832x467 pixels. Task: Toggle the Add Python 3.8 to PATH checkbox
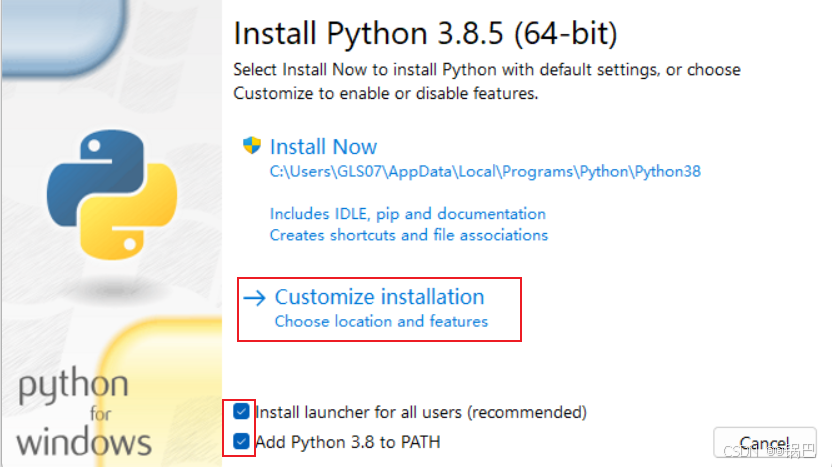241,441
